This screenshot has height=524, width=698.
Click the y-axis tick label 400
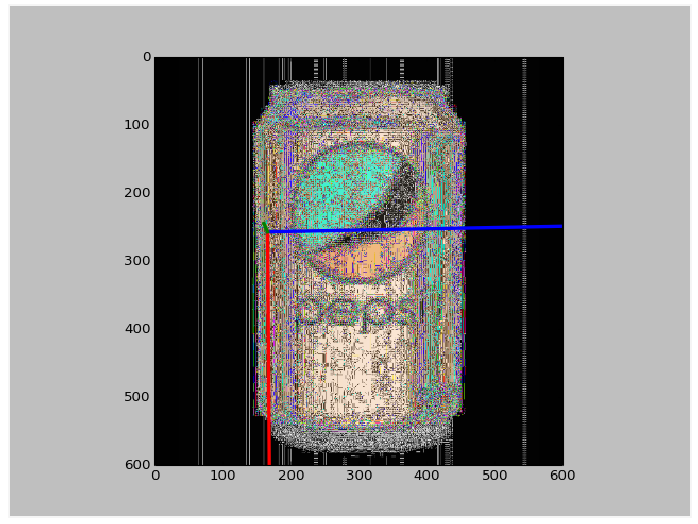tap(137, 329)
